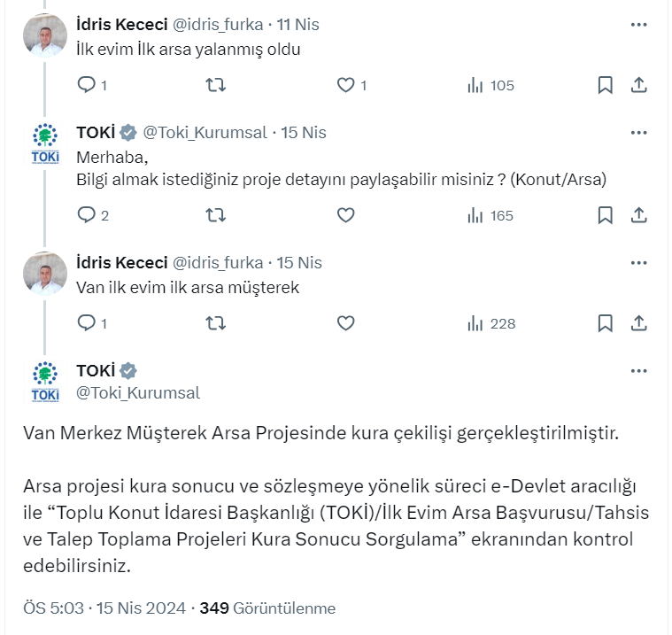Reply to TOKİ's 'Merhaba' tweet
672x635 pixels.
pos(87,215)
